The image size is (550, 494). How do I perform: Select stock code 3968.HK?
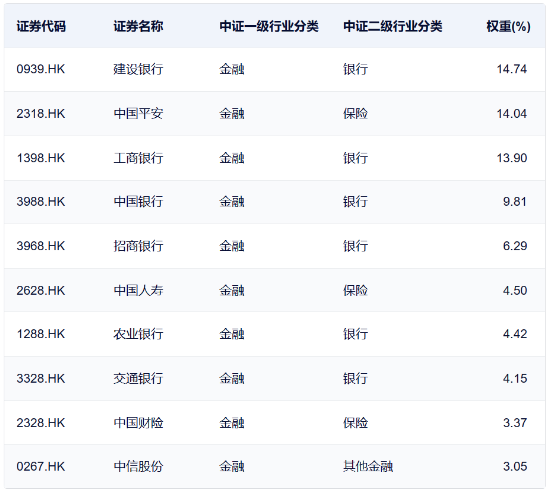(41, 246)
